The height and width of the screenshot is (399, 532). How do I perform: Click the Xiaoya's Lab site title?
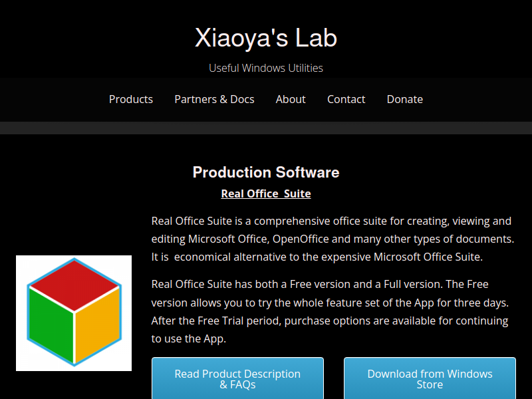[x=266, y=38]
